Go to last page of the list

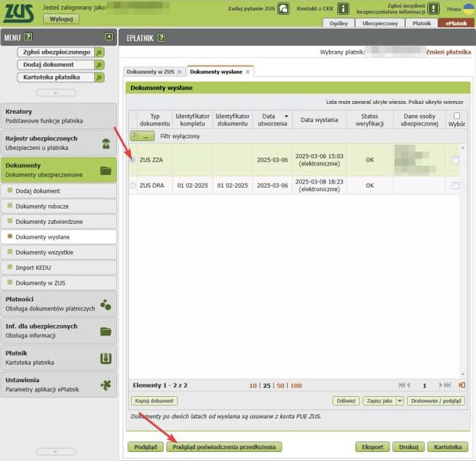[461, 385]
